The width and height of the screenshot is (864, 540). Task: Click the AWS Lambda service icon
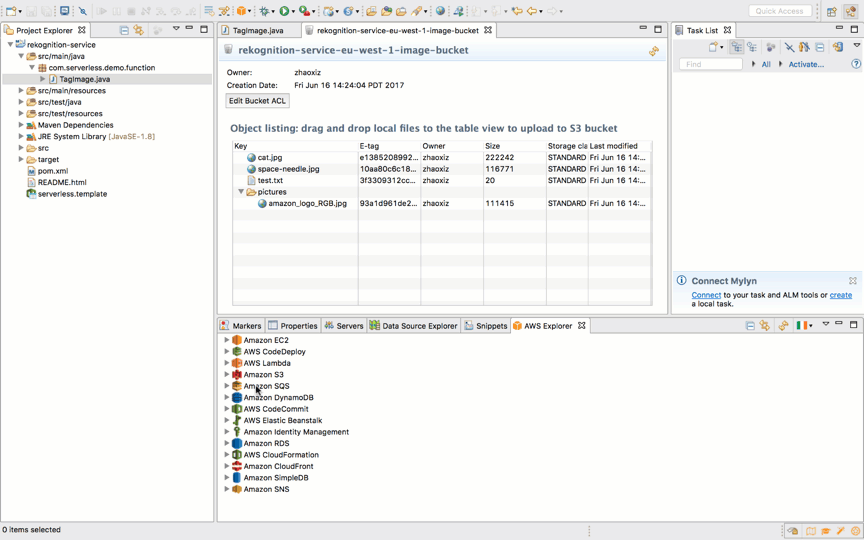tap(237, 363)
